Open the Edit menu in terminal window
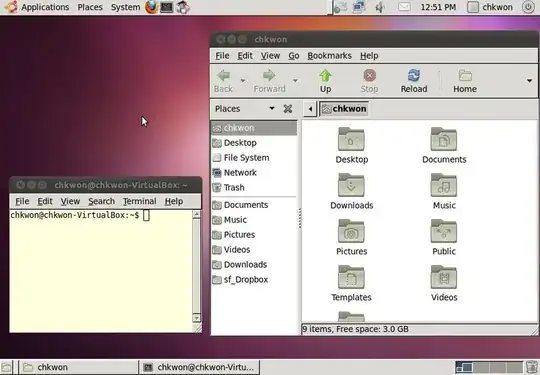The width and height of the screenshot is (540, 375). click(x=45, y=201)
